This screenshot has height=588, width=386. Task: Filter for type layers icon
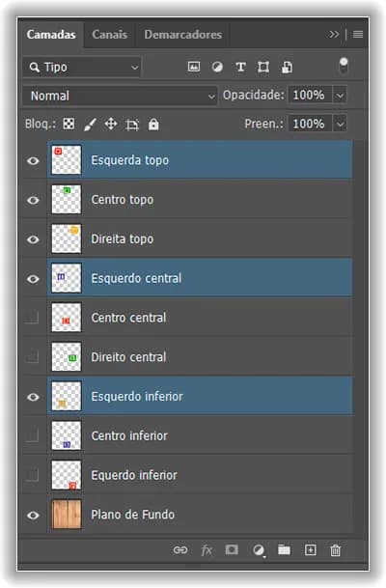click(240, 68)
